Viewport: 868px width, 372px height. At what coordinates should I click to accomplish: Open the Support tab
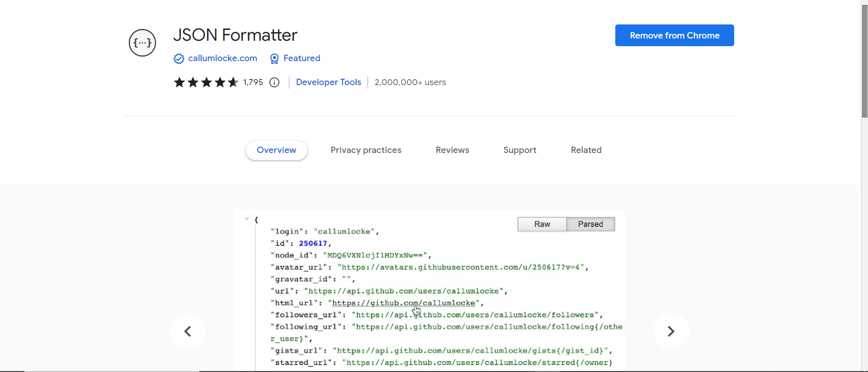(519, 150)
